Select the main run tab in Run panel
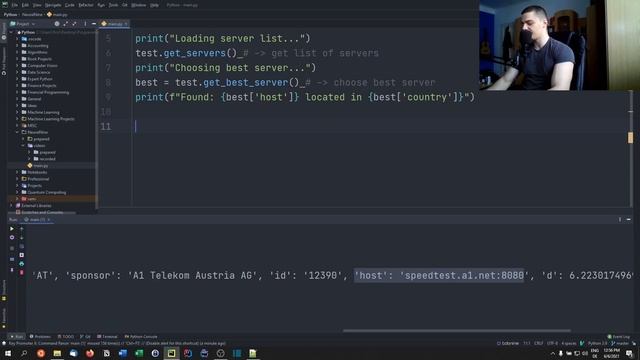This screenshot has height=360, width=640. tap(37, 220)
